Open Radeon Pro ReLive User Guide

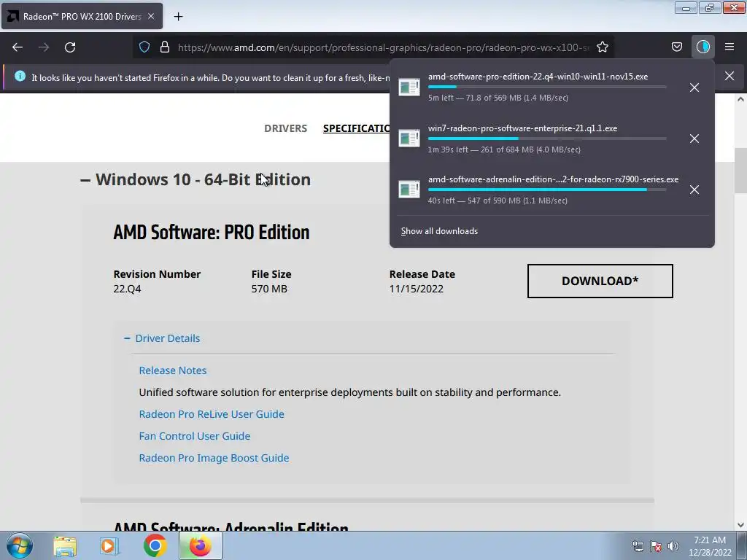(x=212, y=414)
